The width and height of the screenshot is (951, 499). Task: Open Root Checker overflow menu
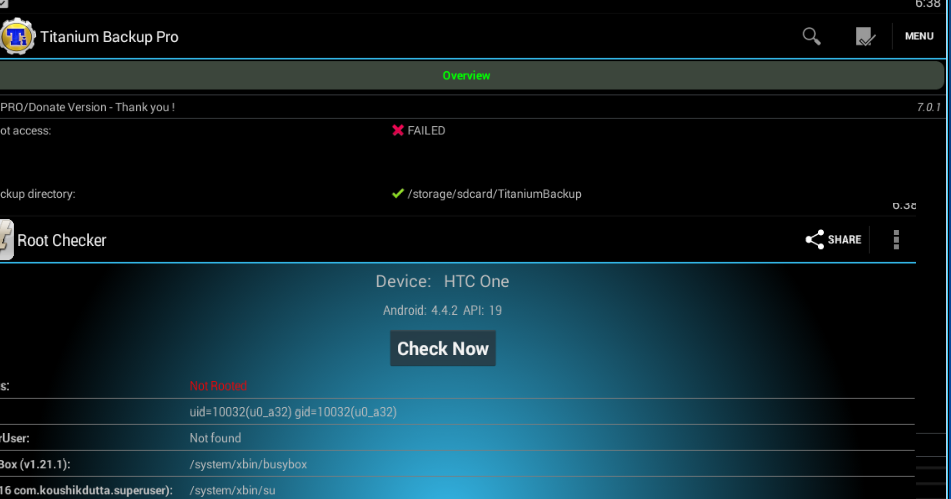pos(896,239)
